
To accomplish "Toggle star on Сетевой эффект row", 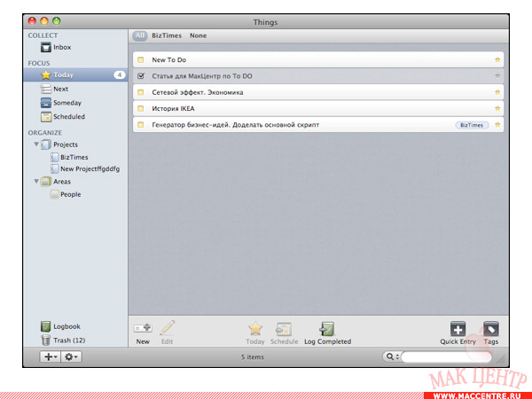I will coord(497,92).
